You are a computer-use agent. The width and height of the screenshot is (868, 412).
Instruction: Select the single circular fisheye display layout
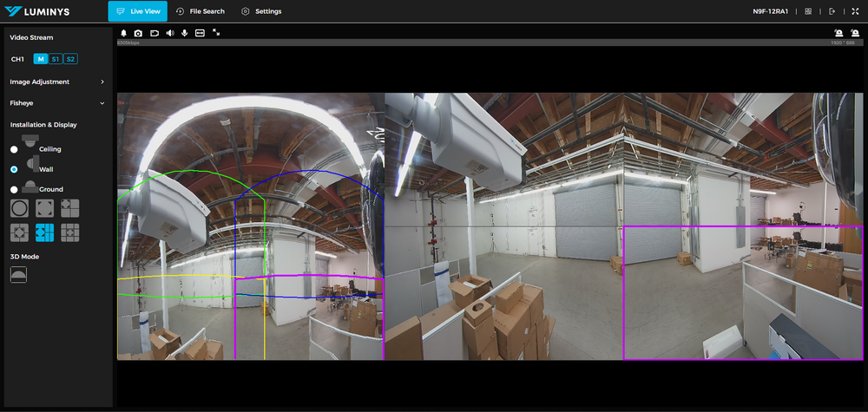(x=19, y=208)
